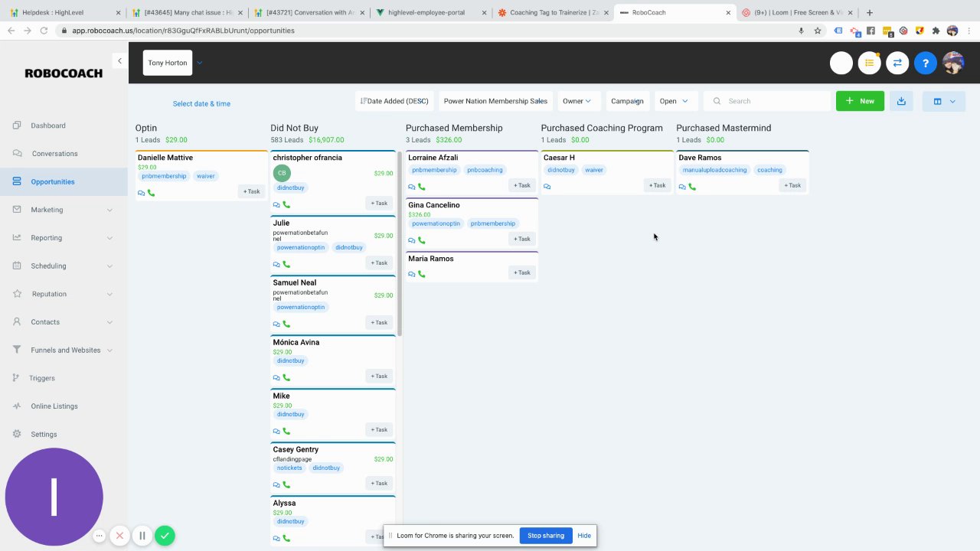The width and height of the screenshot is (980, 551).
Task: Click the blue swap arrows icon
Action: click(x=897, y=64)
